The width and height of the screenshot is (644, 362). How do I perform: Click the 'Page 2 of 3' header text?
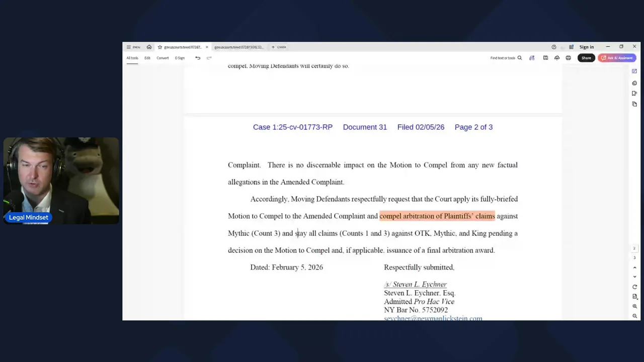(x=473, y=127)
